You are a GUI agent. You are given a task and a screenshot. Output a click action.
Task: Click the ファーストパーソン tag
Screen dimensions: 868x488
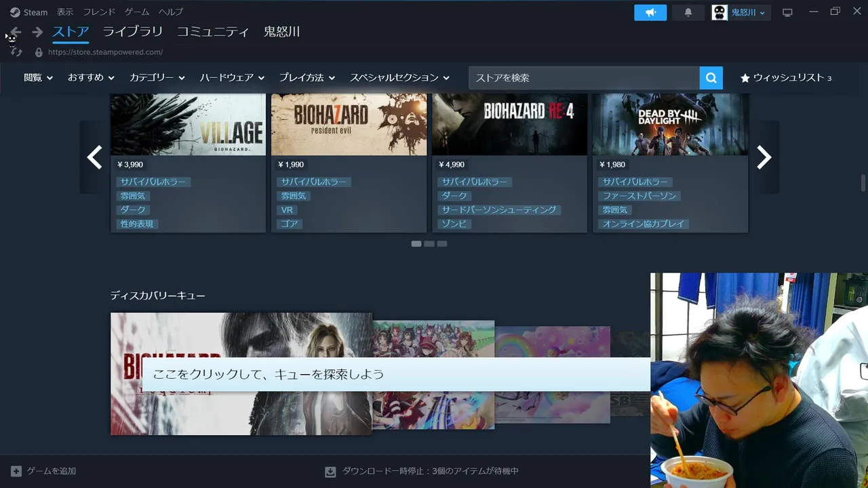click(639, 196)
